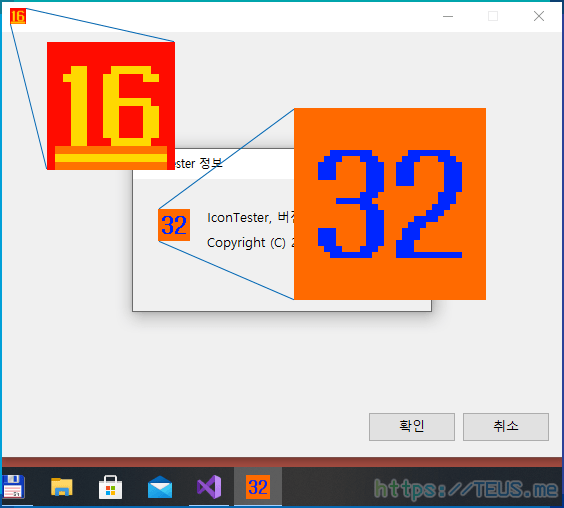Click the small 16 icon in title bar
564x508 pixels.
[x=18, y=16]
